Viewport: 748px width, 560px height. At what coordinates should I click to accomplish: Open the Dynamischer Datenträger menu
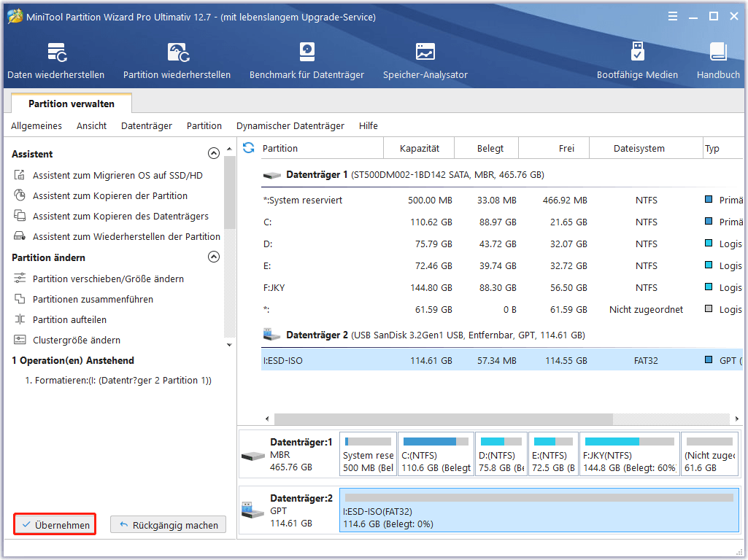coord(290,125)
